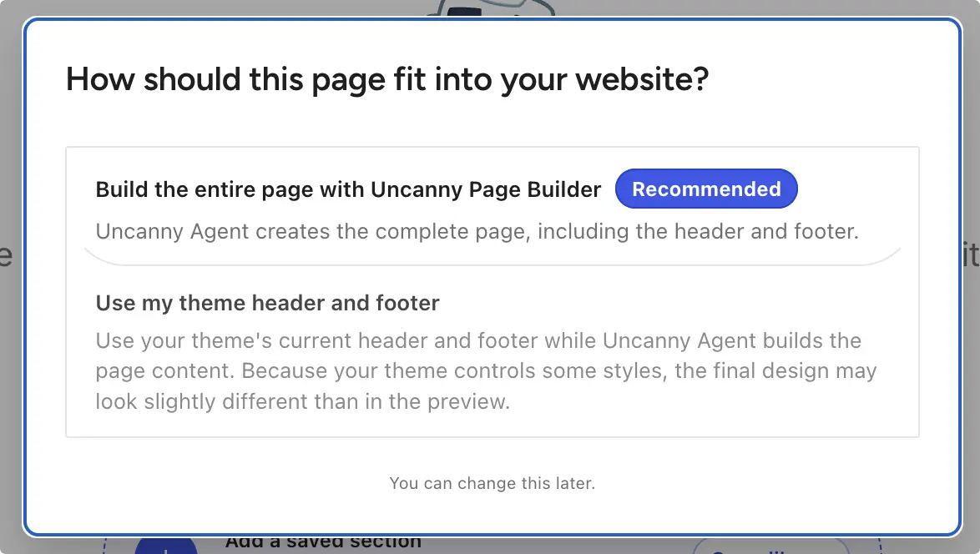The width and height of the screenshot is (980, 554).
Task: Click the Use my theme header and footer title
Action: coord(267,303)
